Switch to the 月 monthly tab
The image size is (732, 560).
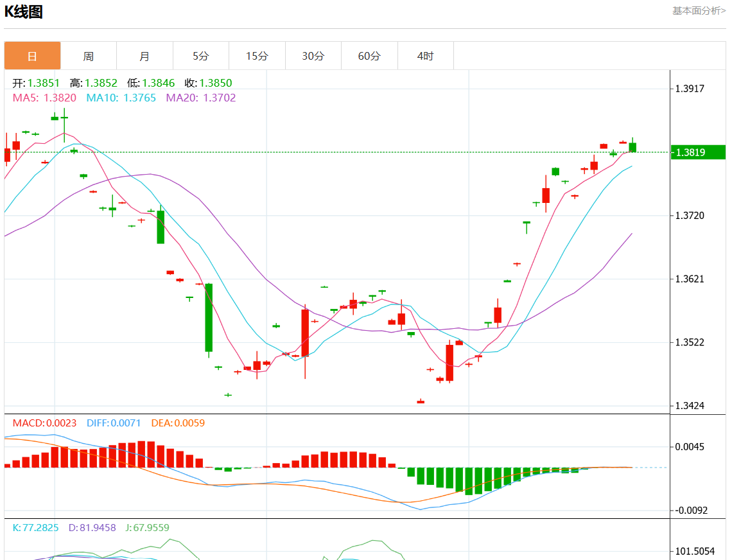coord(144,56)
